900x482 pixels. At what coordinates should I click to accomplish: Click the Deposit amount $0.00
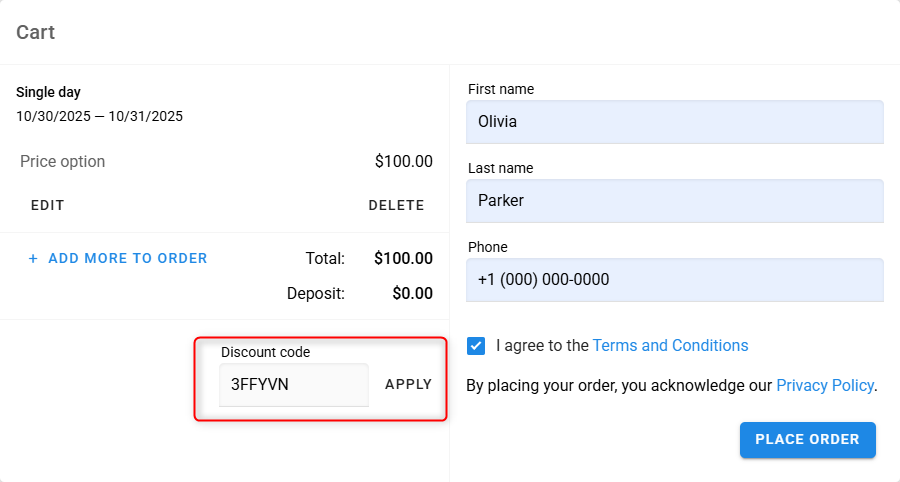[410, 293]
